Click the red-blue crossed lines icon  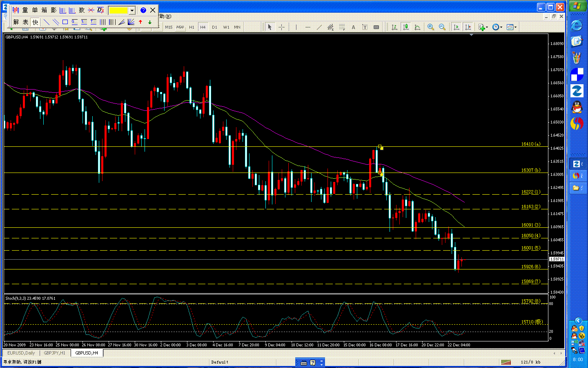[91, 10]
